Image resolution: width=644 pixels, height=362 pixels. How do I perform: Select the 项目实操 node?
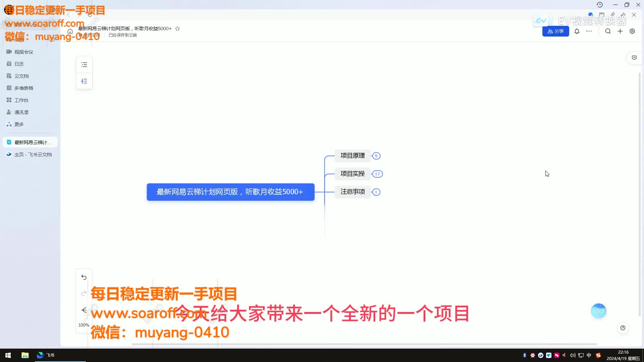(353, 174)
